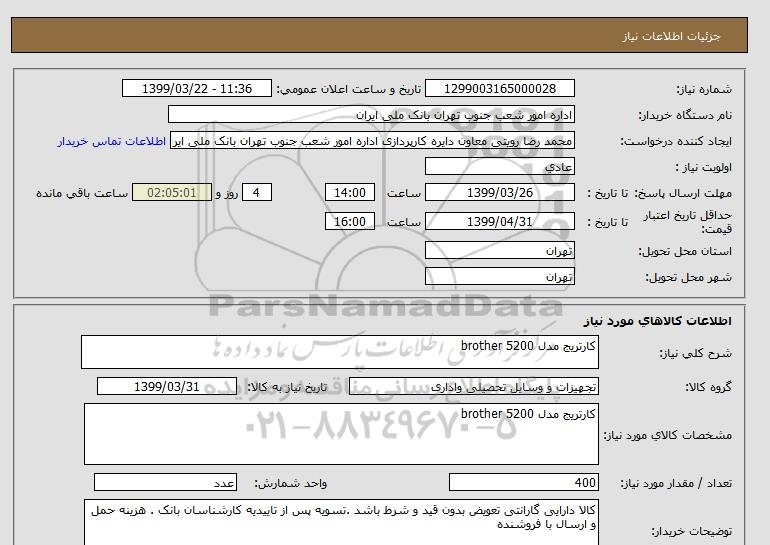Screen dimensions: 770x545
Task: Click the priority field showing عادی
Action: (x=499, y=166)
